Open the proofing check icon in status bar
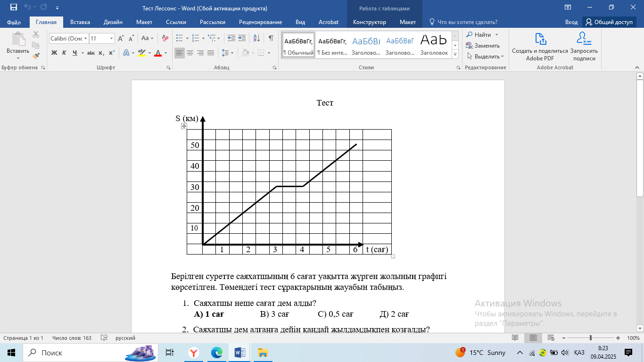Screen dimensions: 644x362 click(x=104, y=338)
